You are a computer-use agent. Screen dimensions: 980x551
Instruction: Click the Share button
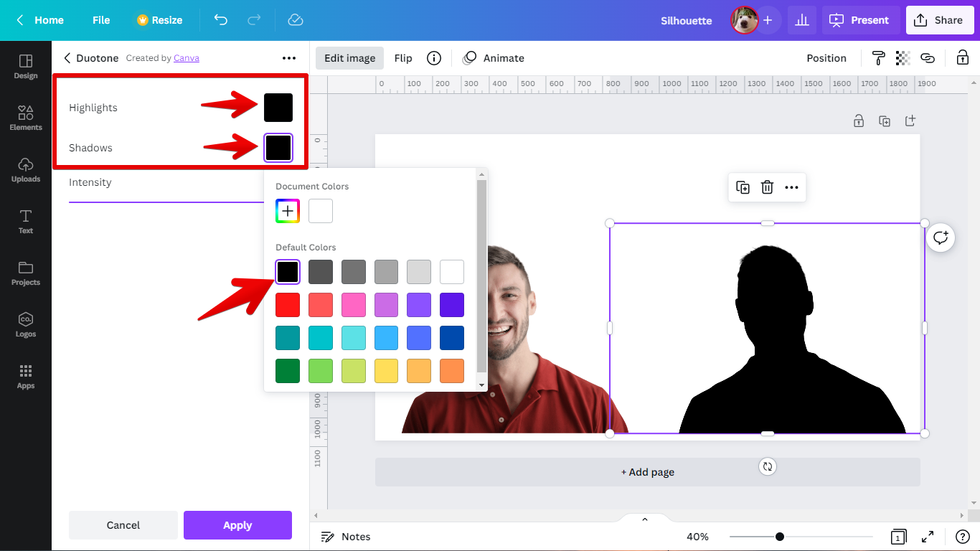pyautogui.click(x=938, y=20)
